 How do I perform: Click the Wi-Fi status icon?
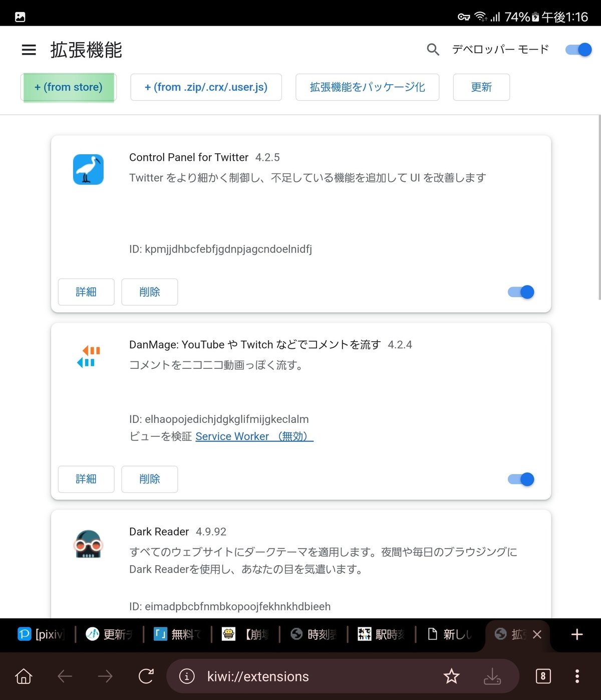pyautogui.click(x=481, y=17)
